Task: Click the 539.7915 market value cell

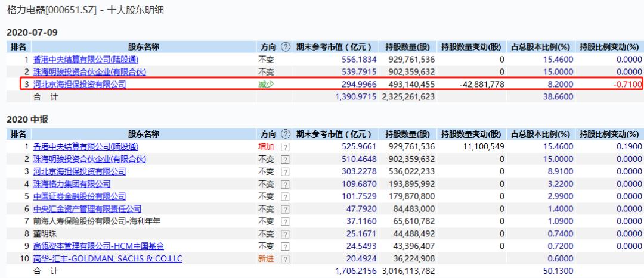Action: click(x=359, y=72)
